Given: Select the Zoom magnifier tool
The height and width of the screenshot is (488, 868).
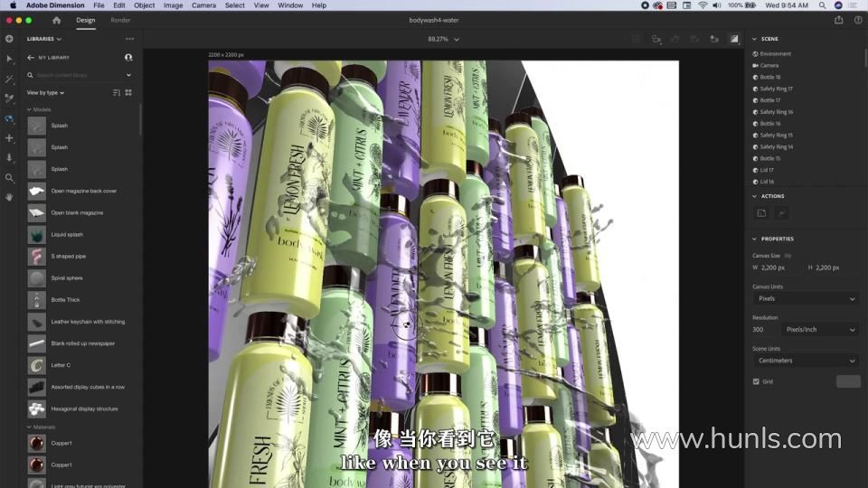Looking at the screenshot, I should coord(9,178).
